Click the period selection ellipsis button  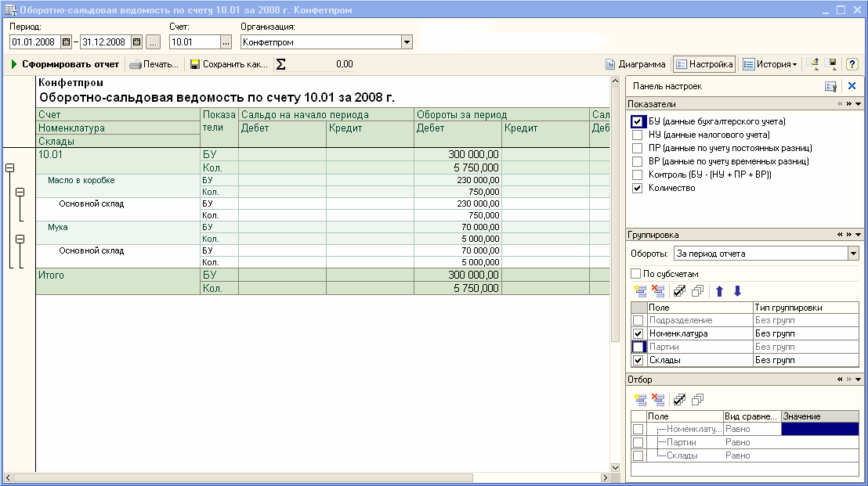tap(154, 42)
